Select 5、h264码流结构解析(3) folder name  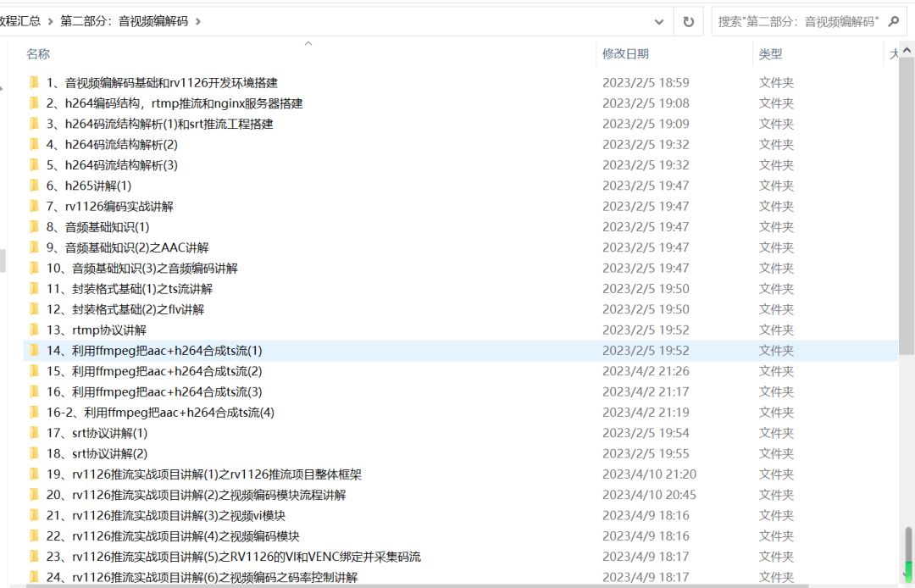coord(112,165)
